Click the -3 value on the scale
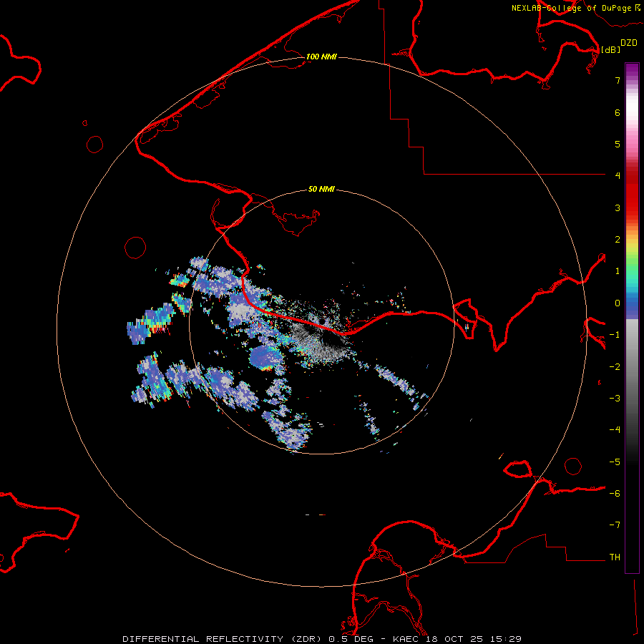The height and width of the screenshot is (644, 644). coord(615,399)
